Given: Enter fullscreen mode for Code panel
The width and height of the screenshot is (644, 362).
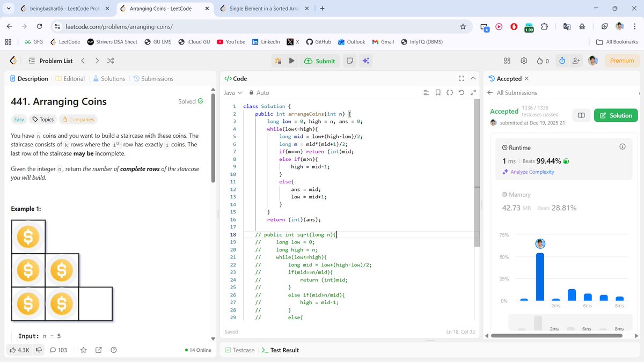Looking at the screenshot, I should [461, 78].
